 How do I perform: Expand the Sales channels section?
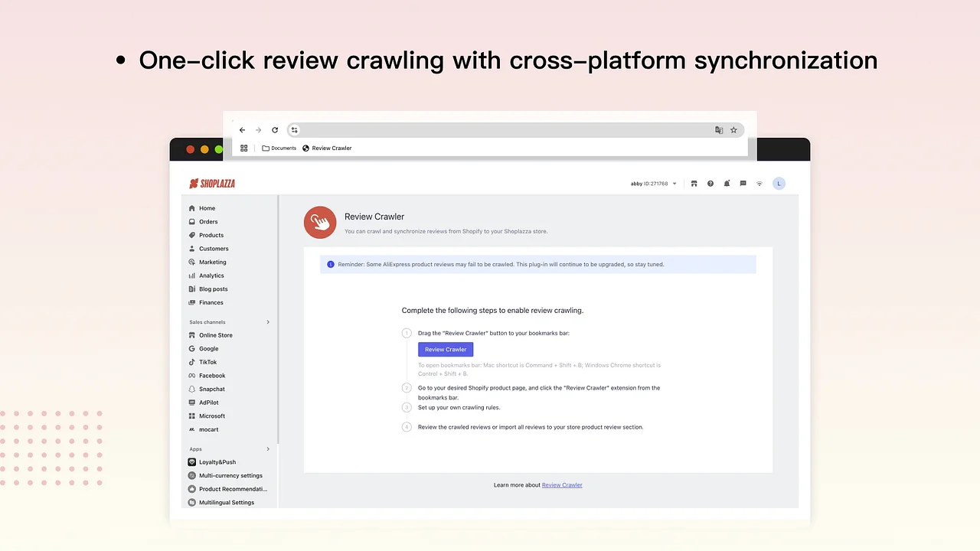[267, 321]
